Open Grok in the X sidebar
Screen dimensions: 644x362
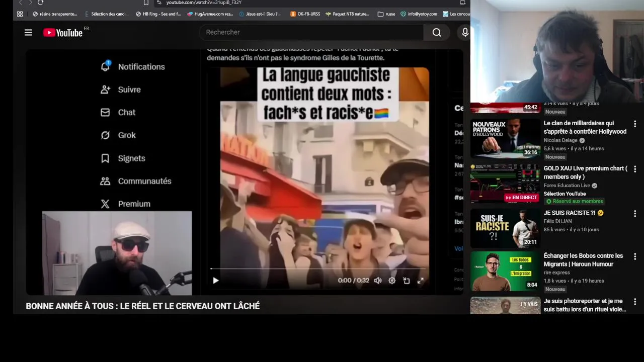click(x=118, y=135)
